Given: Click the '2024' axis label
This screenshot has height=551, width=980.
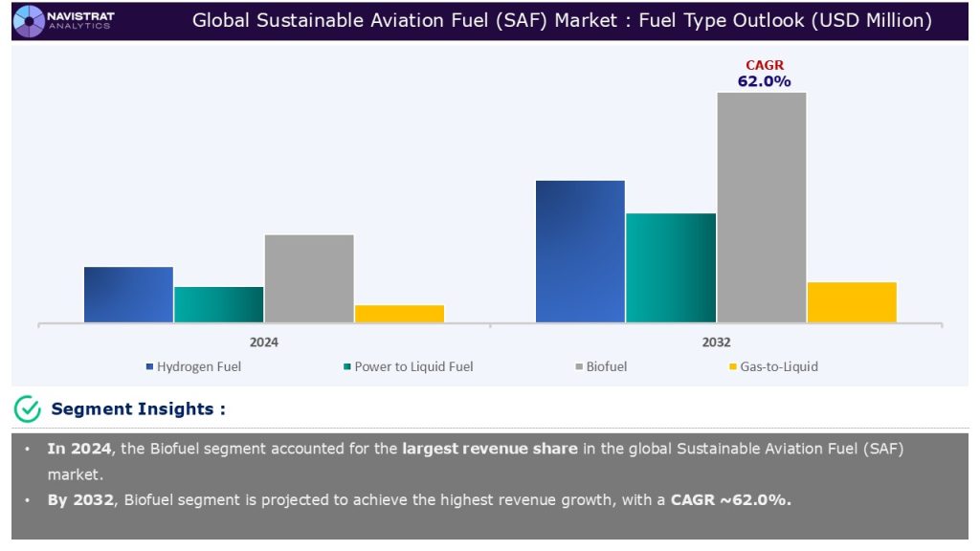Looking at the screenshot, I should tap(264, 342).
